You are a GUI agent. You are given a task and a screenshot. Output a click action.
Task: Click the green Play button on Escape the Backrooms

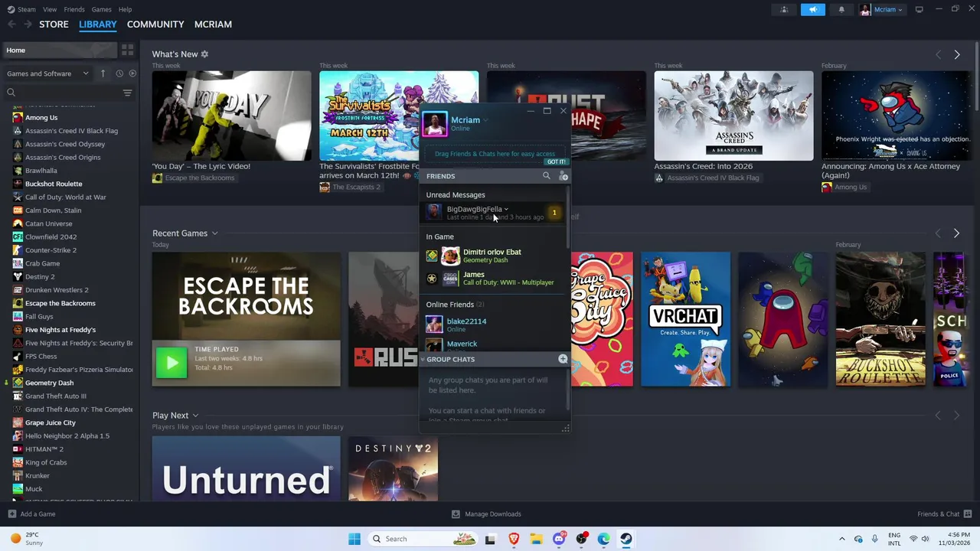click(171, 363)
